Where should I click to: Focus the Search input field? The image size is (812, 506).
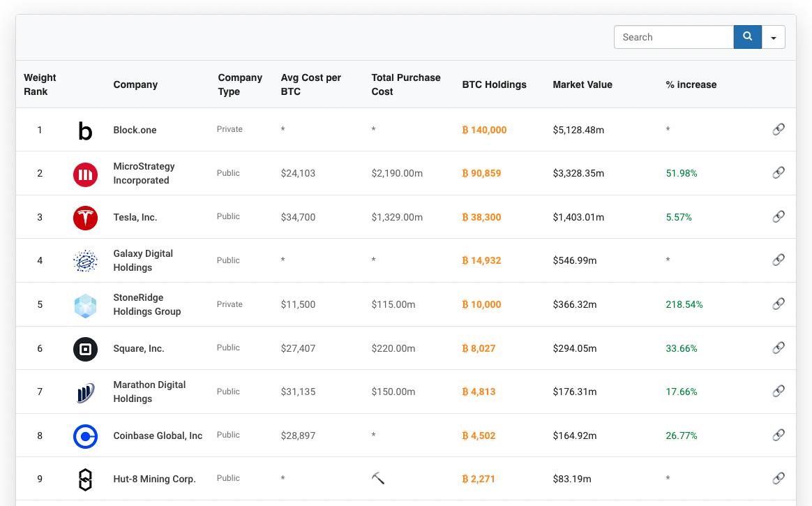674,37
